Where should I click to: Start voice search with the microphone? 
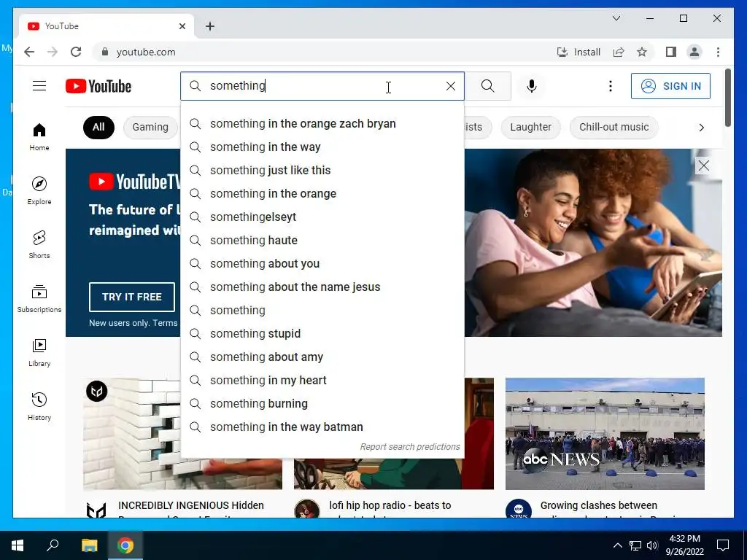[532, 86]
